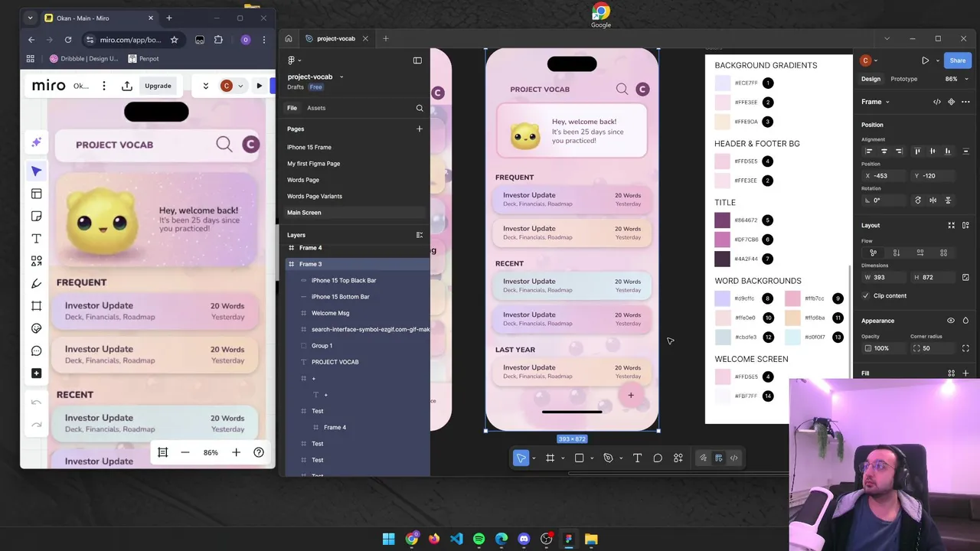Align top in Figma Alignment row

(917, 151)
